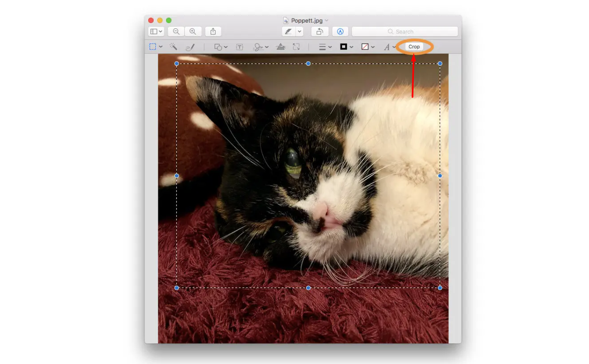Viewport: 589px width, 364px height.
Task: Open the rectangular selection tools menu
Action: point(156,47)
